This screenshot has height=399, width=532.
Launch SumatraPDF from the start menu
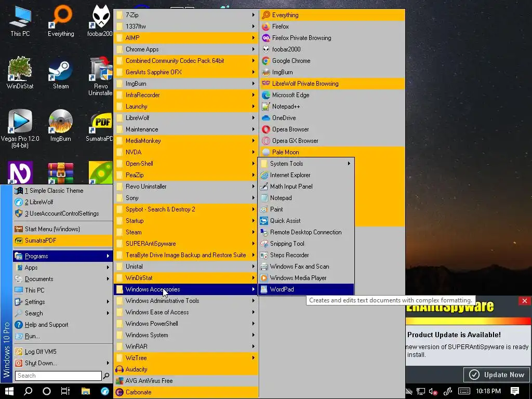point(63,241)
